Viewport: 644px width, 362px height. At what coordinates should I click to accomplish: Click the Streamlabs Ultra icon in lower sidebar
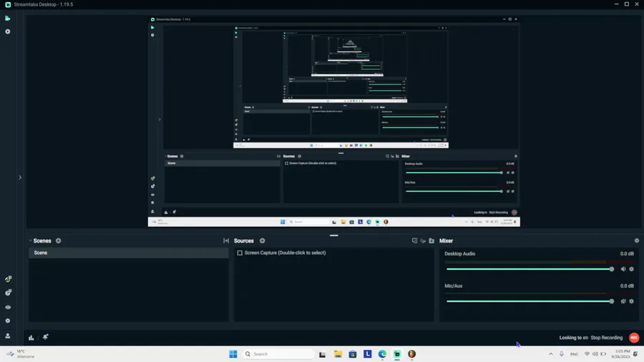point(8,279)
